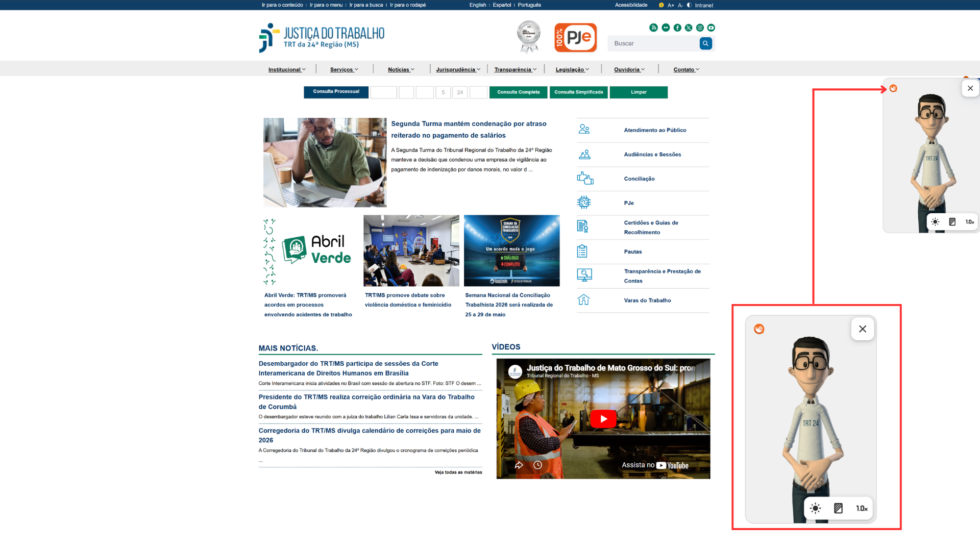Play the Justiça do Trabalho YouTube video
Viewport: 980px width, 551px height.
603,419
